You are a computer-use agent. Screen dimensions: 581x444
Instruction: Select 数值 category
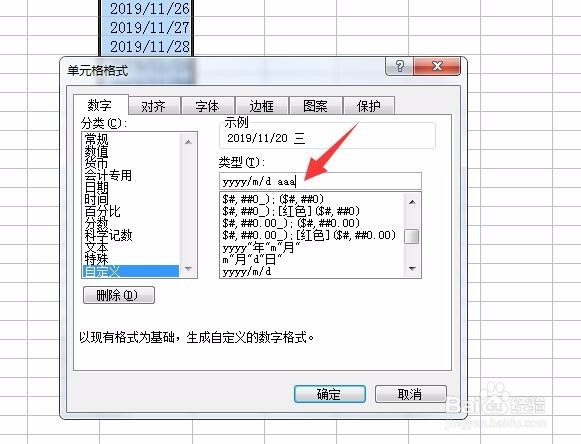[130, 151]
